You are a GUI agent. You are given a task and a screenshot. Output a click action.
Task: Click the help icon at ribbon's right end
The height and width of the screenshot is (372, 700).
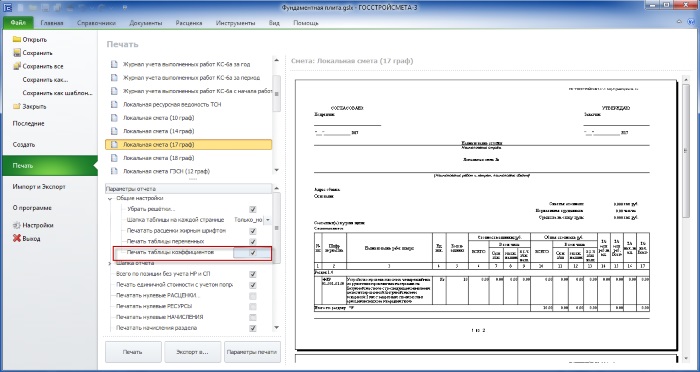[690, 22]
